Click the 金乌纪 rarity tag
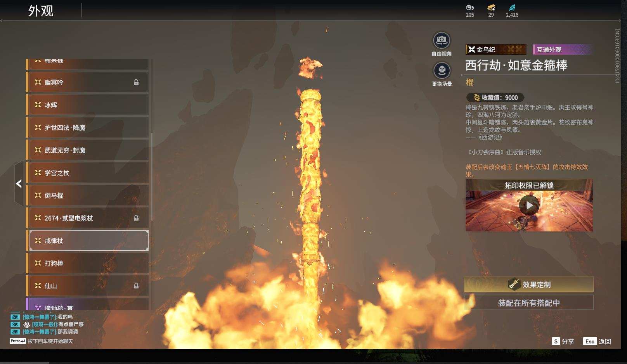Viewport: 627px width, 364px height. [496, 49]
